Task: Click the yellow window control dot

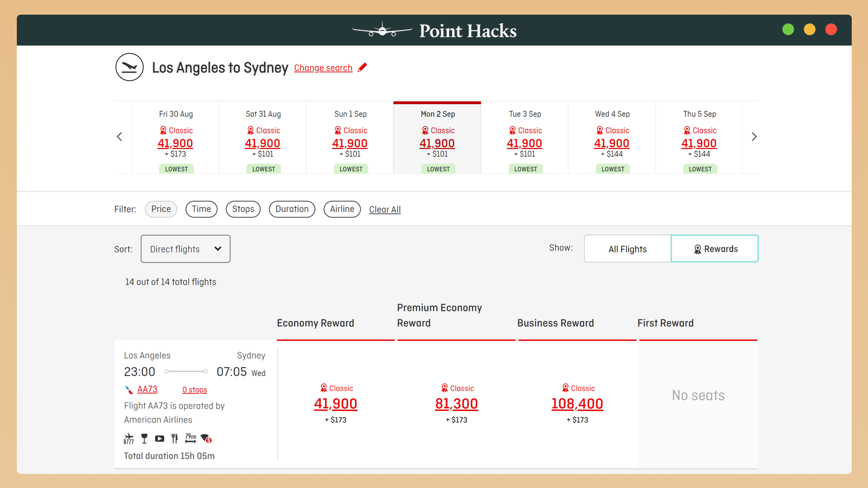Action: pyautogui.click(x=809, y=29)
